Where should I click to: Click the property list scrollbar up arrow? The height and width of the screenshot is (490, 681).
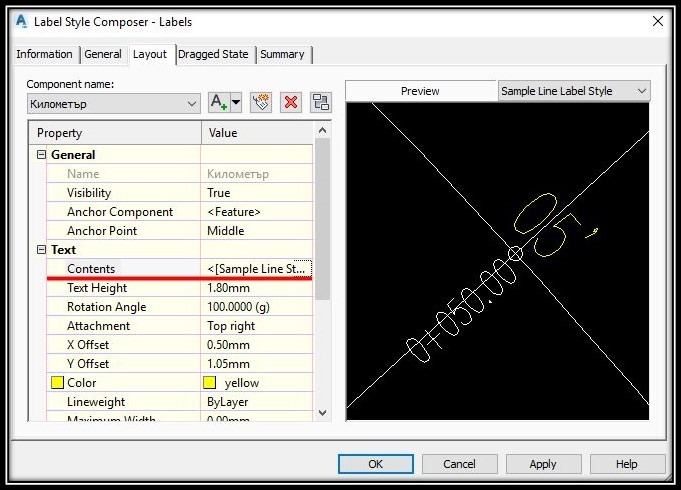click(x=322, y=130)
